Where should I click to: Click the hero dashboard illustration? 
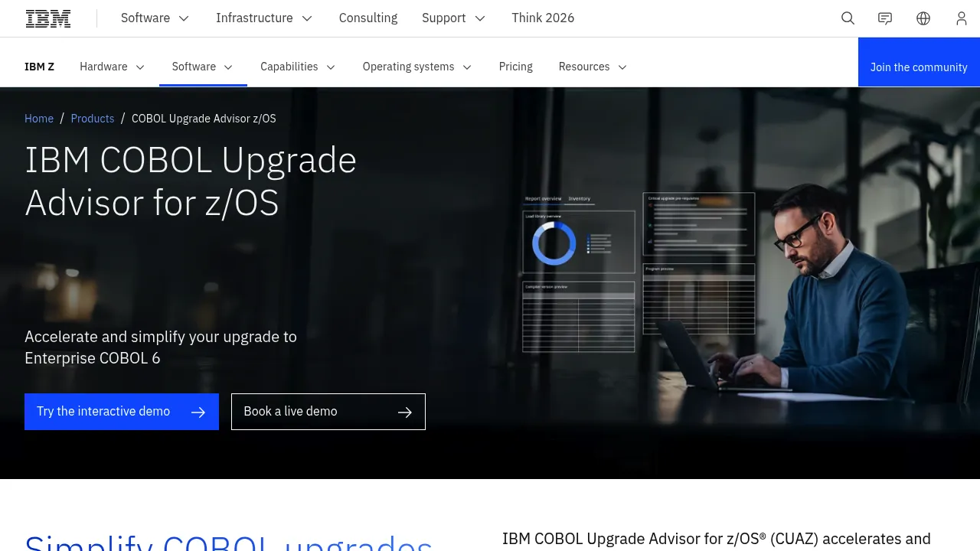(639, 272)
